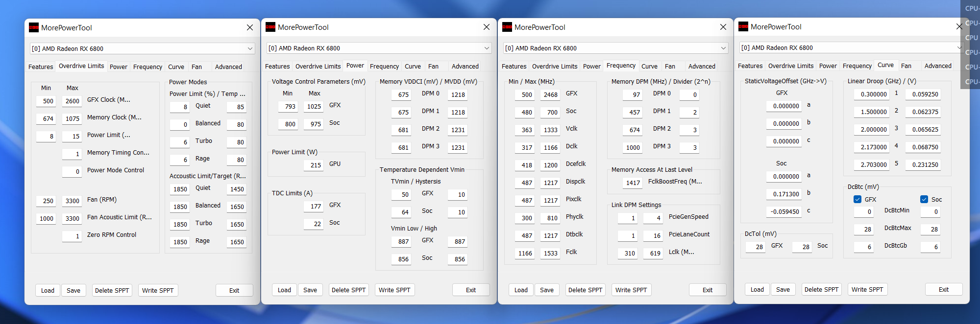Click Save button in fourth window
Screen dimensions: 980x324
coord(783,289)
